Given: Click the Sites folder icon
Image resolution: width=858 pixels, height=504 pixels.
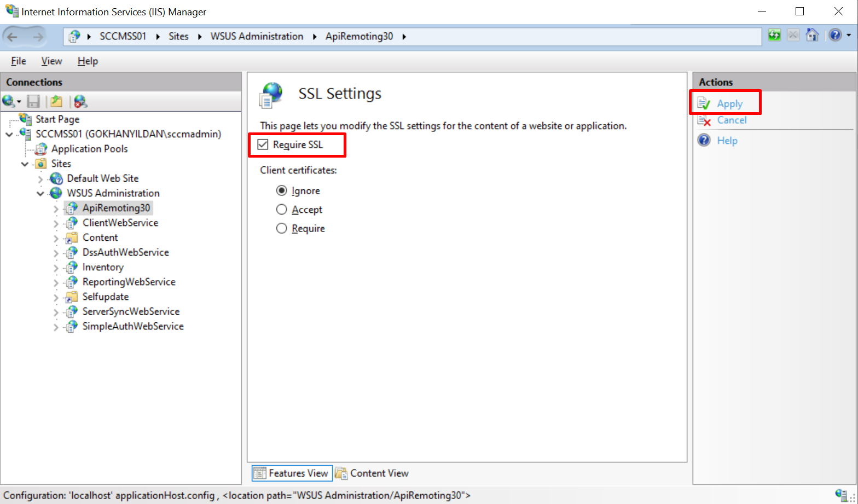Looking at the screenshot, I should [41, 164].
